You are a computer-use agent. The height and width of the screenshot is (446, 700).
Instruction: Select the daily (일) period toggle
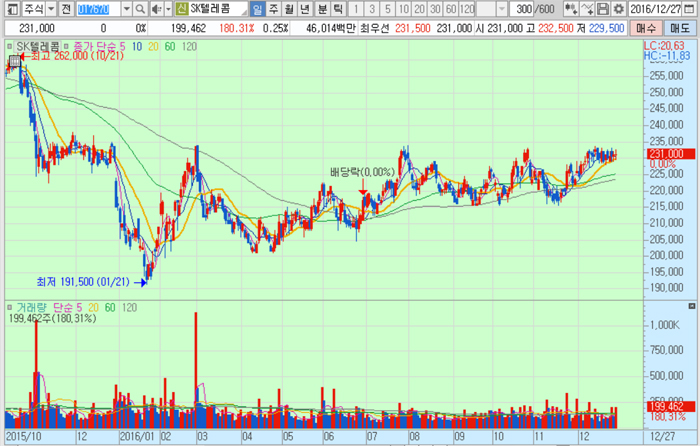click(x=258, y=9)
